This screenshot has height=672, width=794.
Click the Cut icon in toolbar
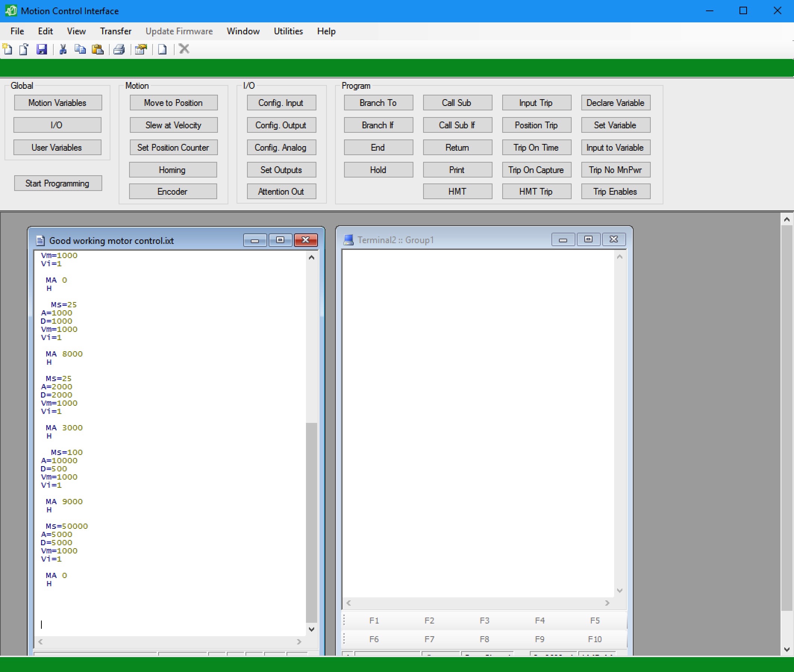pos(63,49)
